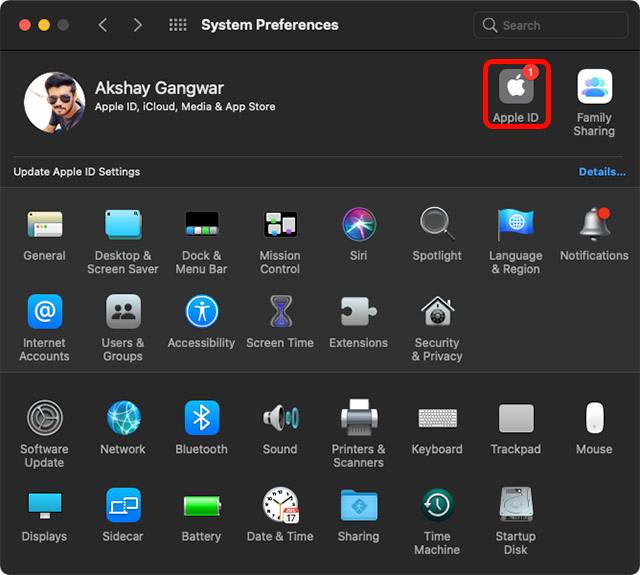Minimize the System Preferences window
The width and height of the screenshot is (640, 575).
click(44, 25)
